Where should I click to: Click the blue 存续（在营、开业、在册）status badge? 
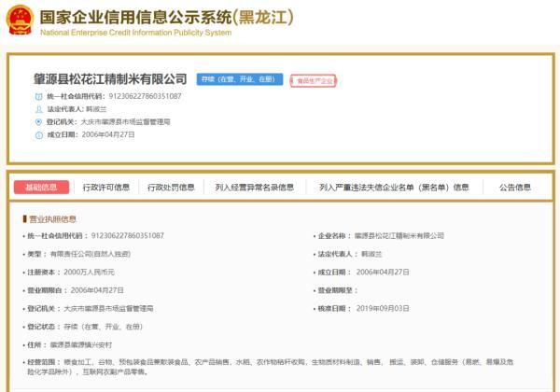point(240,79)
